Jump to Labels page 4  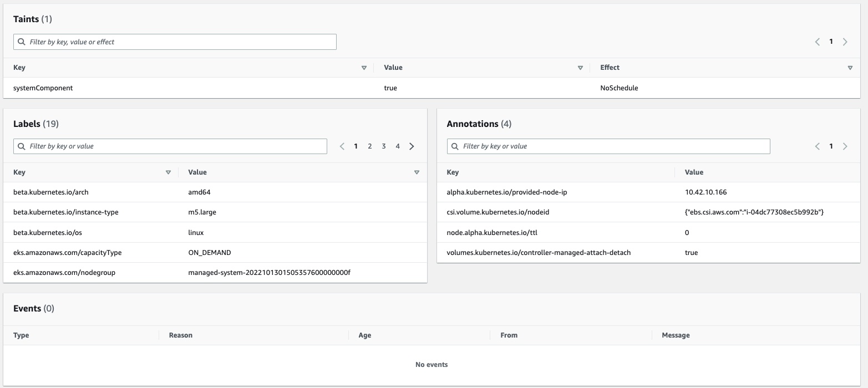click(x=398, y=146)
